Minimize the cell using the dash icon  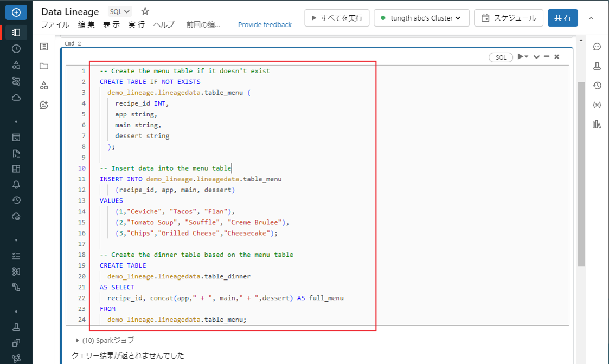(x=547, y=57)
